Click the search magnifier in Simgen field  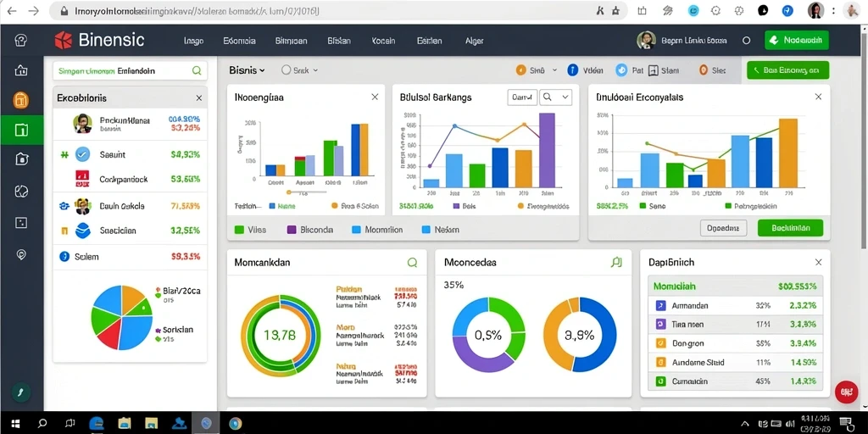point(197,71)
